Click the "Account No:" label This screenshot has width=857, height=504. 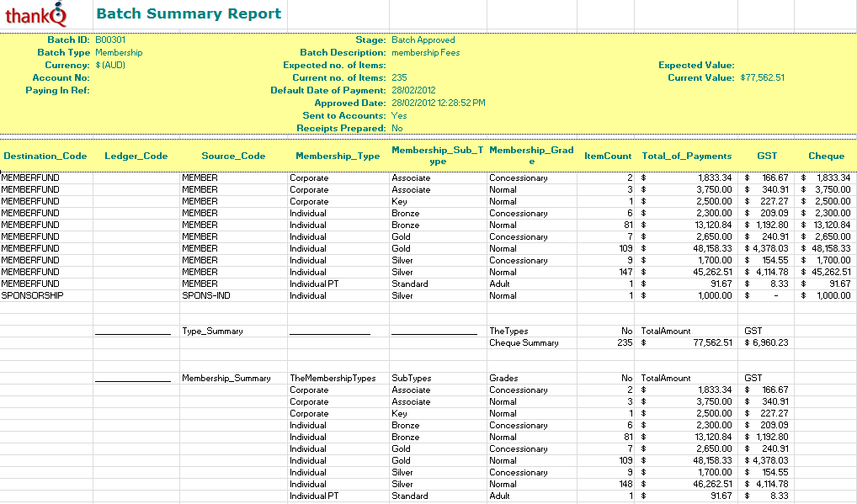point(61,77)
